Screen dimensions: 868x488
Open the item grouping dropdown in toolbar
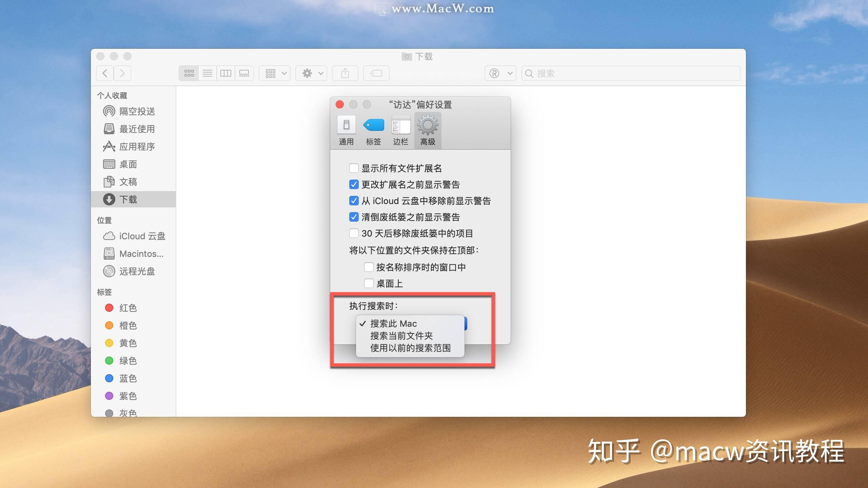[274, 73]
